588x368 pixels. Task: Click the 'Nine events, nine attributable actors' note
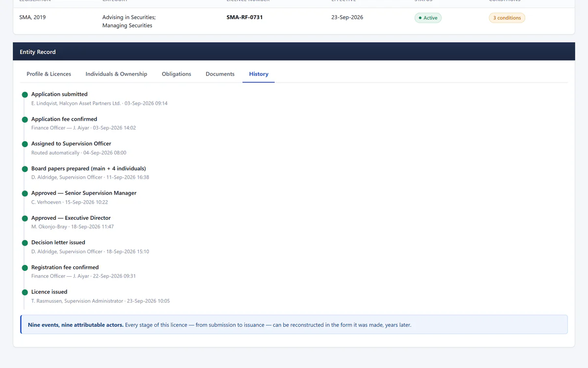[x=294, y=325]
